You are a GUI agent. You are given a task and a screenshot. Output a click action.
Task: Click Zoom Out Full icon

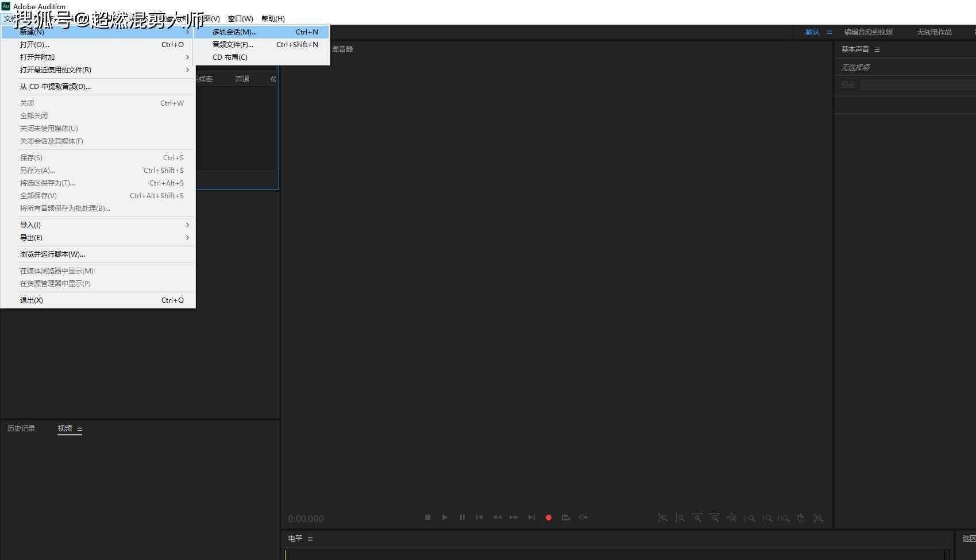click(x=731, y=518)
